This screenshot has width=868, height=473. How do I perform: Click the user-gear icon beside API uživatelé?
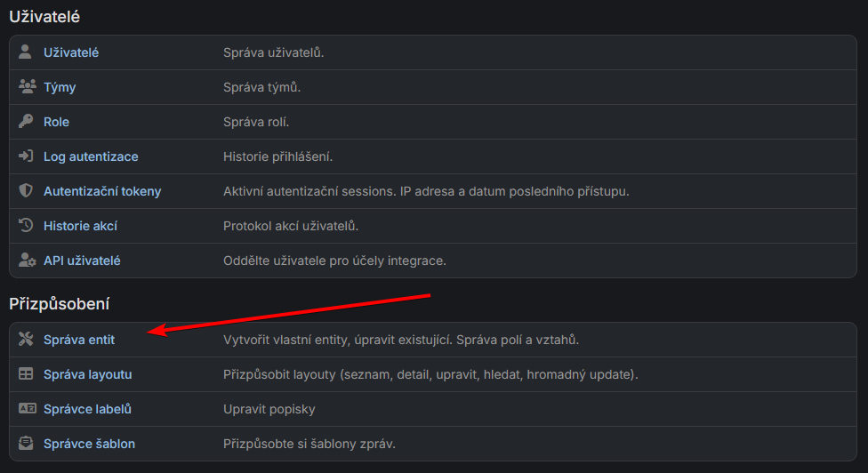[x=26, y=261]
